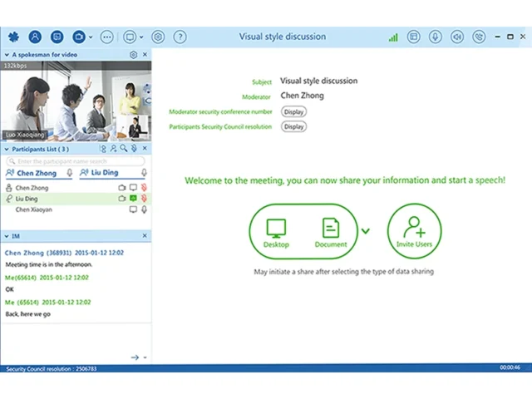
Task: Open settings gear in top toolbar
Action: 158,37
